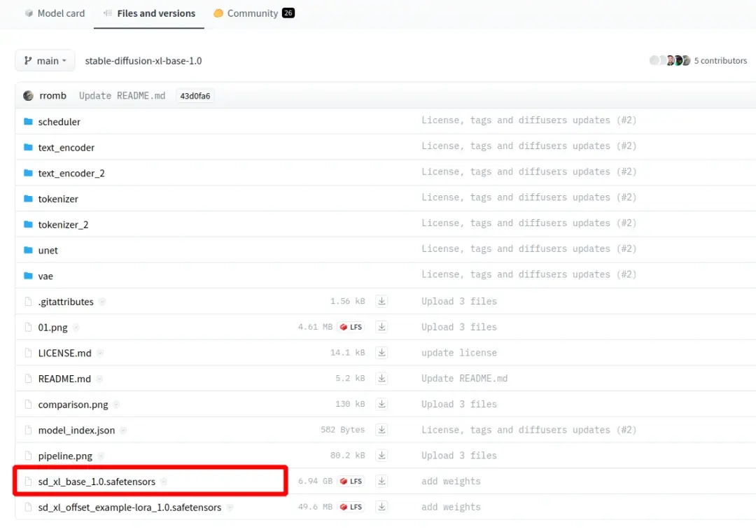Download the 01.png file
The width and height of the screenshot is (756, 532).
pos(381,327)
